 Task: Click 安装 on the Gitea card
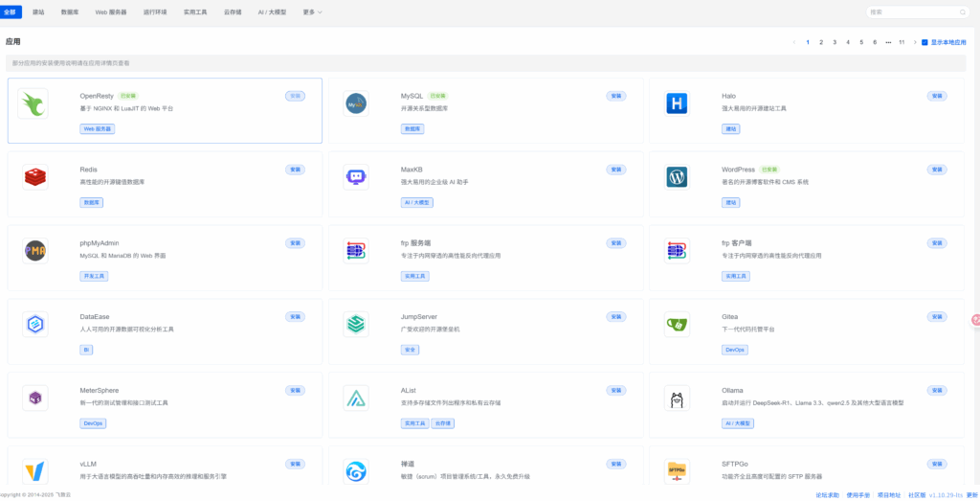coord(937,317)
